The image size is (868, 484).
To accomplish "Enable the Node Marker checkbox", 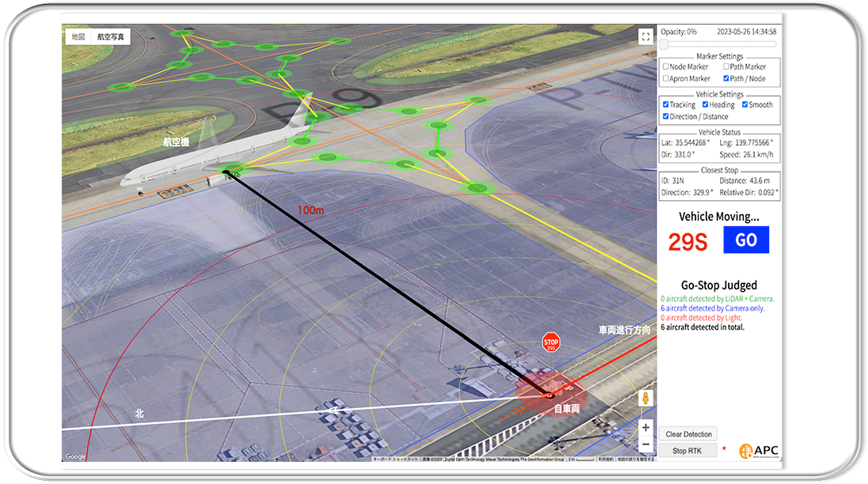I will click(x=666, y=66).
